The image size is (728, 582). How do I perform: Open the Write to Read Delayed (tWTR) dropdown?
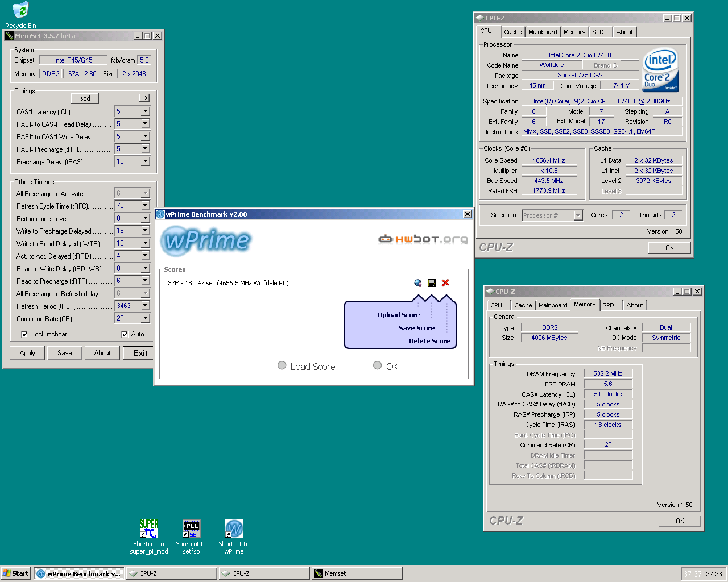click(x=146, y=243)
